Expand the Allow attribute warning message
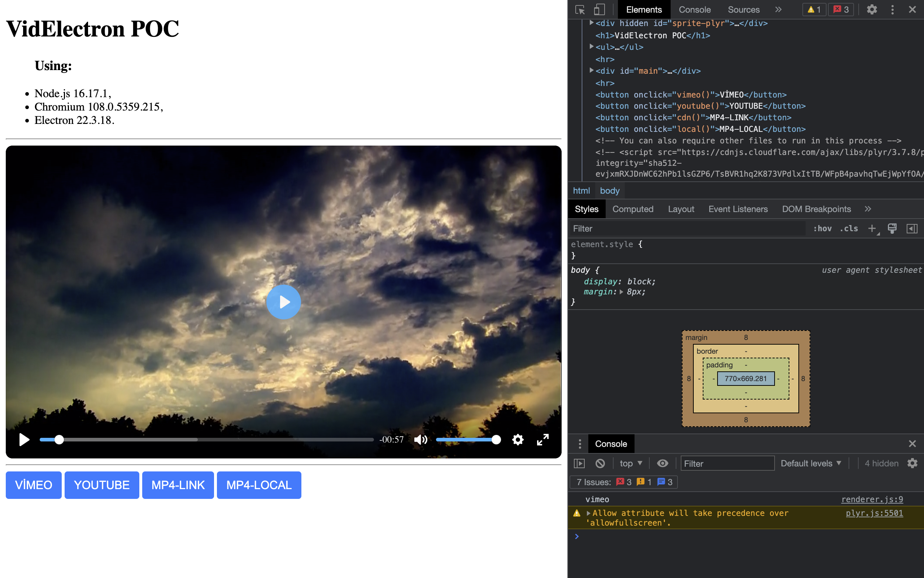The image size is (924, 578). [x=588, y=513]
